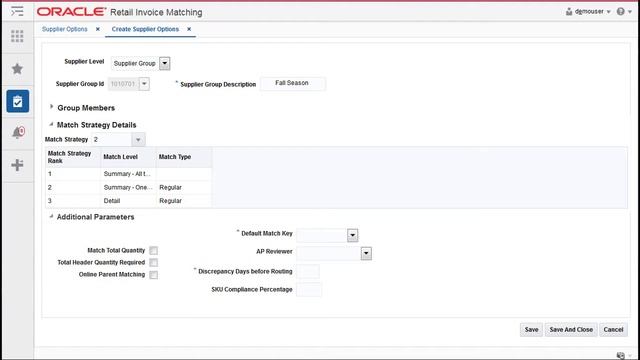Click the Match Level column header

(128, 157)
